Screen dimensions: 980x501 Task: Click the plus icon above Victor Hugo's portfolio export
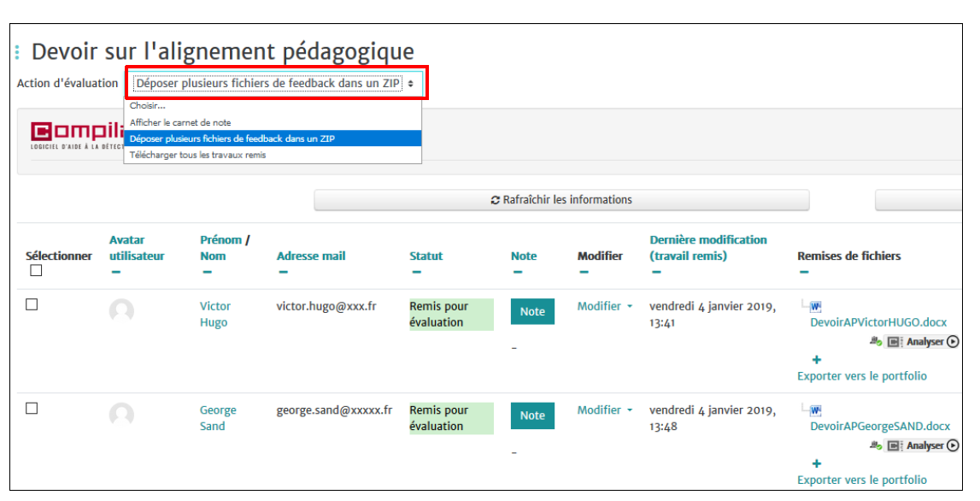click(x=816, y=360)
